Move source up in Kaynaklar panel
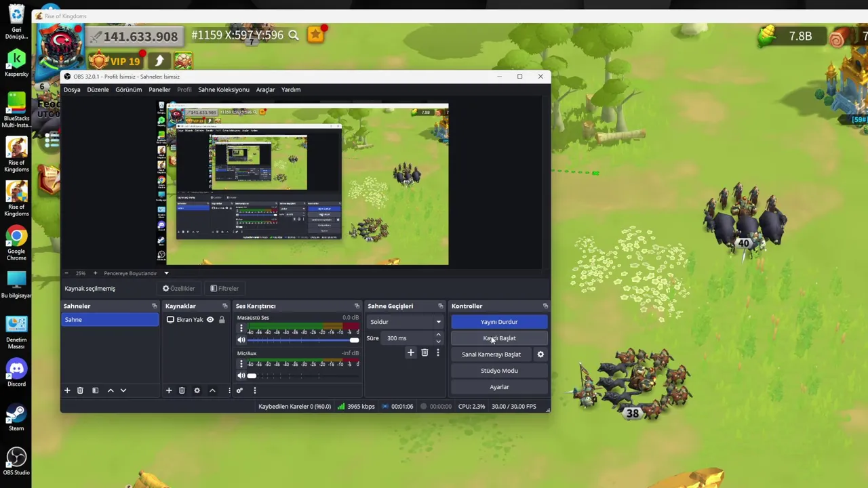This screenshot has height=488, width=868. click(x=212, y=390)
